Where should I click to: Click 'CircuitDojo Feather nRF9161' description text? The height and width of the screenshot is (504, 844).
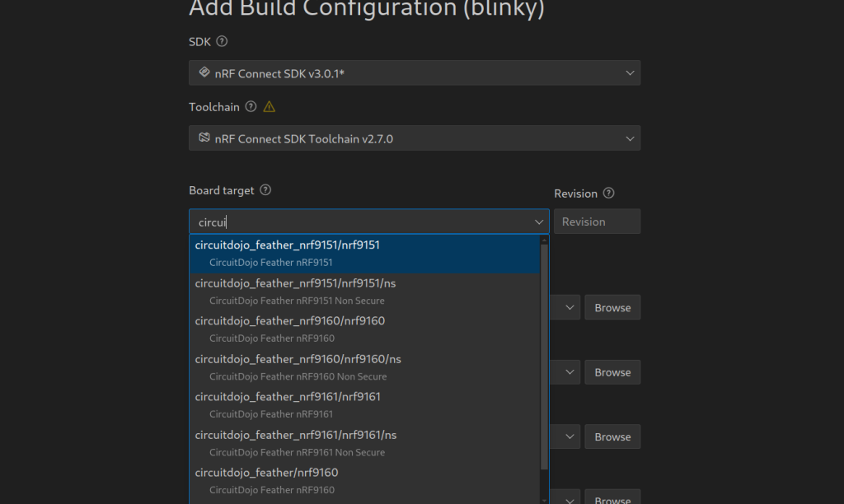tap(271, 414)
